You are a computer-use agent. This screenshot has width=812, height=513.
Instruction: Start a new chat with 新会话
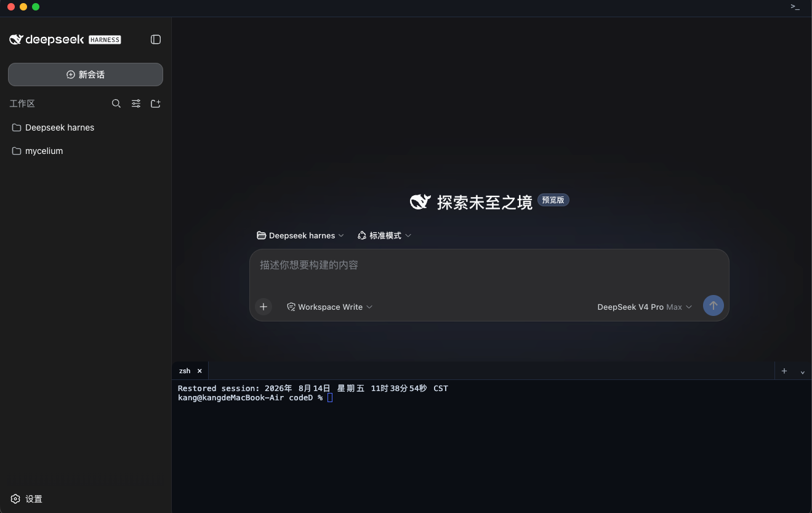click(86, 75)
